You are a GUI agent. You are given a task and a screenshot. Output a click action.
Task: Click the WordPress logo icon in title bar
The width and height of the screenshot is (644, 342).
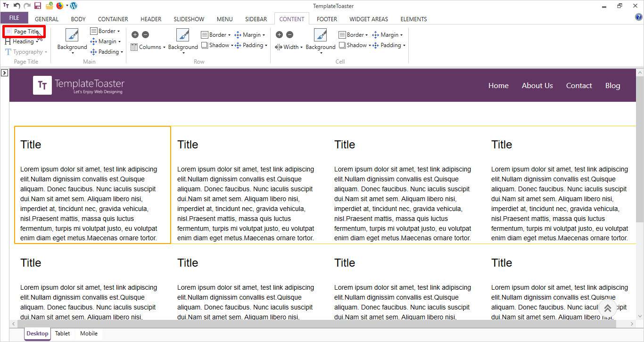coord(74,6)
